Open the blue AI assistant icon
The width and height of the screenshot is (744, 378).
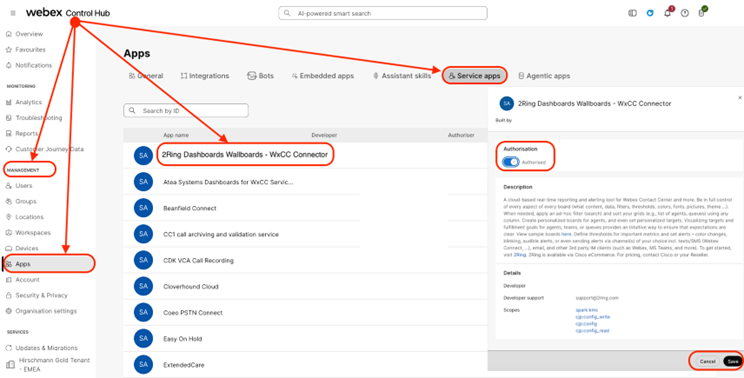650,13
